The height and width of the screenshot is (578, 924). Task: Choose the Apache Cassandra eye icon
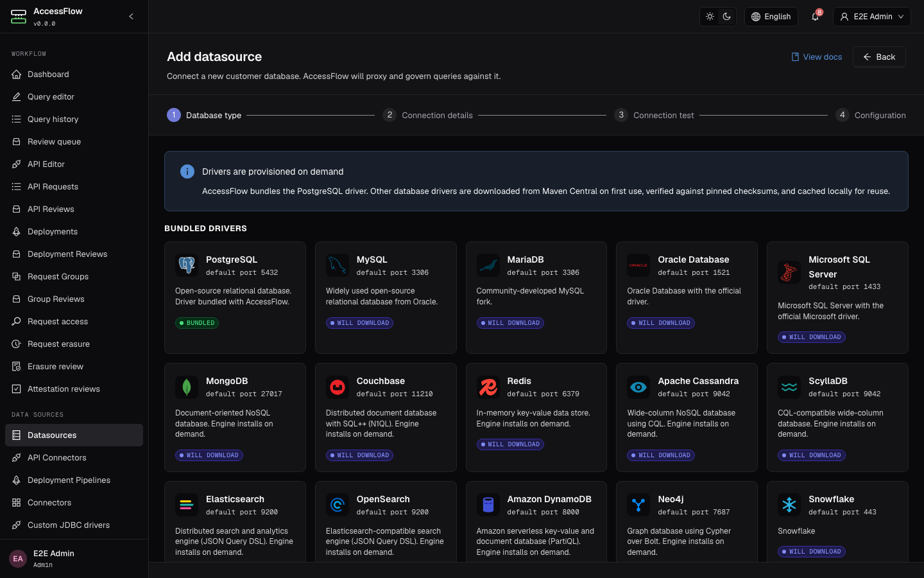(x=638, y=387)
